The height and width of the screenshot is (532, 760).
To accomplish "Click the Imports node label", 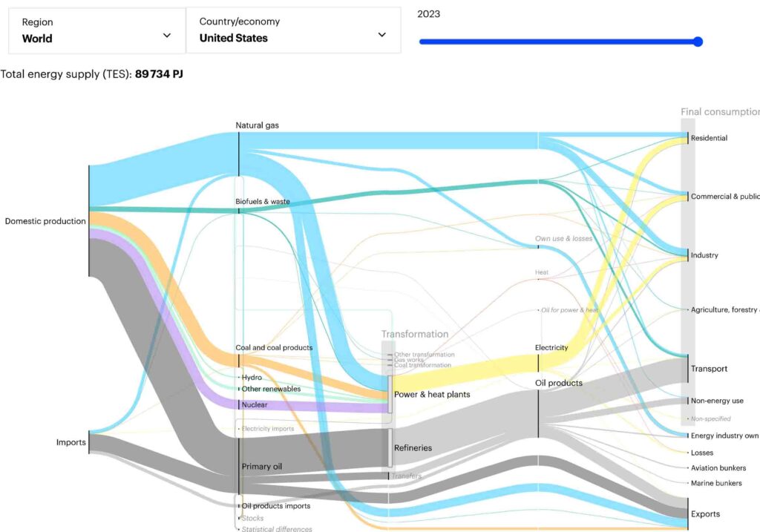I will point(71,443).
